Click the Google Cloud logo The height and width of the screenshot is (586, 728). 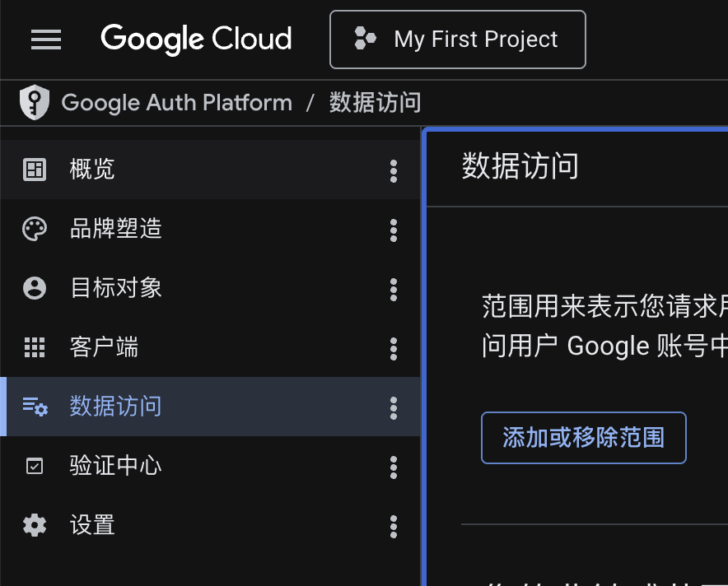(x=196, y=39)
